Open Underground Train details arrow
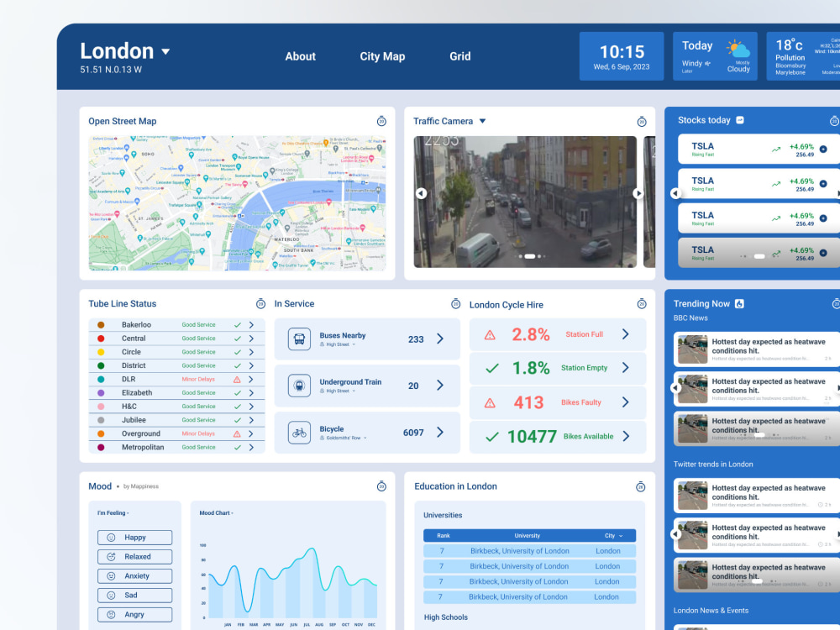840x630 pixels. [440, 386]
